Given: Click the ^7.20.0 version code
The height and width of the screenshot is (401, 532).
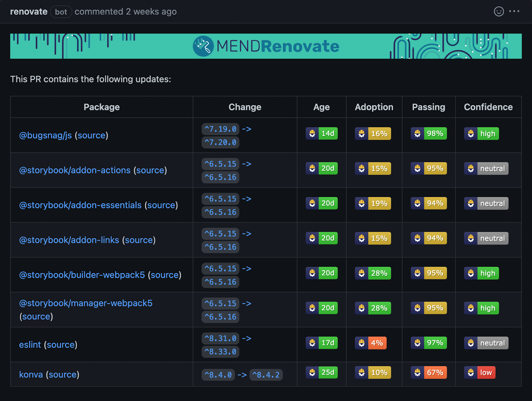Looking at the screenshot, I should pyautogui.click(x=220, y=142).
